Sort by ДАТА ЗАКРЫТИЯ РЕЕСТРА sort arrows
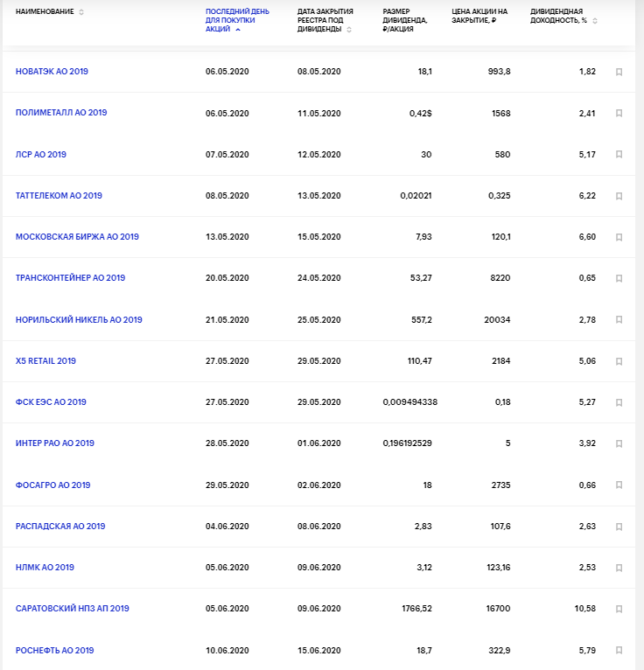Screen dimensions: 644x670 point(349,30)
